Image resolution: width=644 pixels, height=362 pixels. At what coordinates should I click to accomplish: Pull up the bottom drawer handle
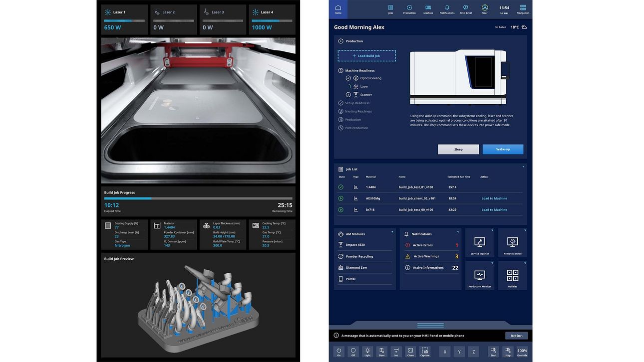[x=430, y=325]
